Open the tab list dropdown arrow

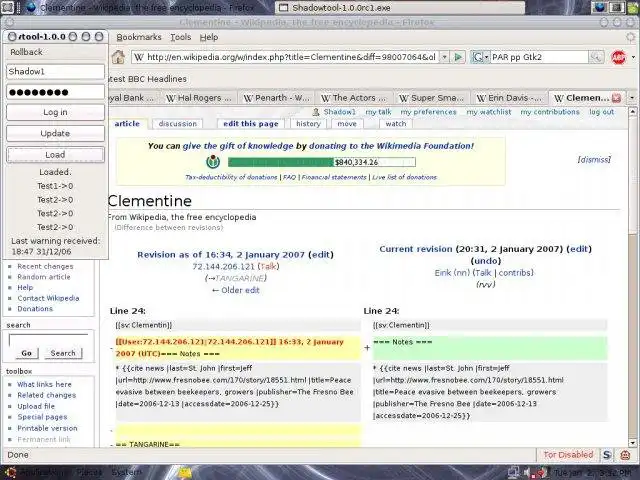632,98
